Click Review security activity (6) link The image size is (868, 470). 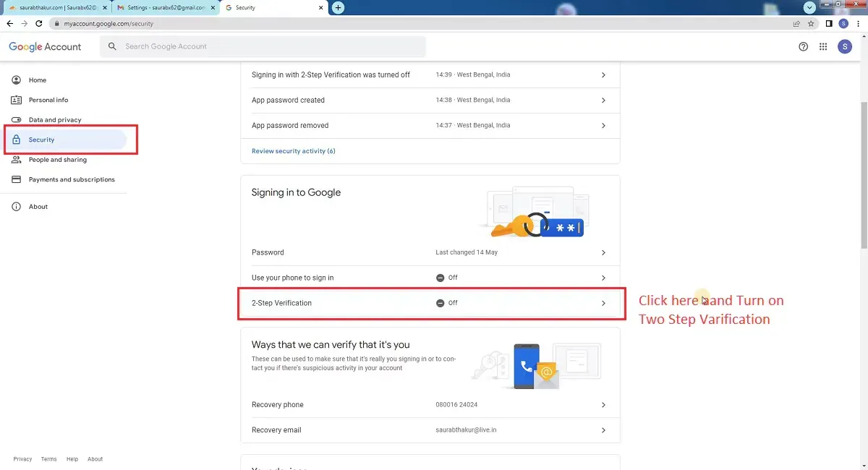point(293,151)
